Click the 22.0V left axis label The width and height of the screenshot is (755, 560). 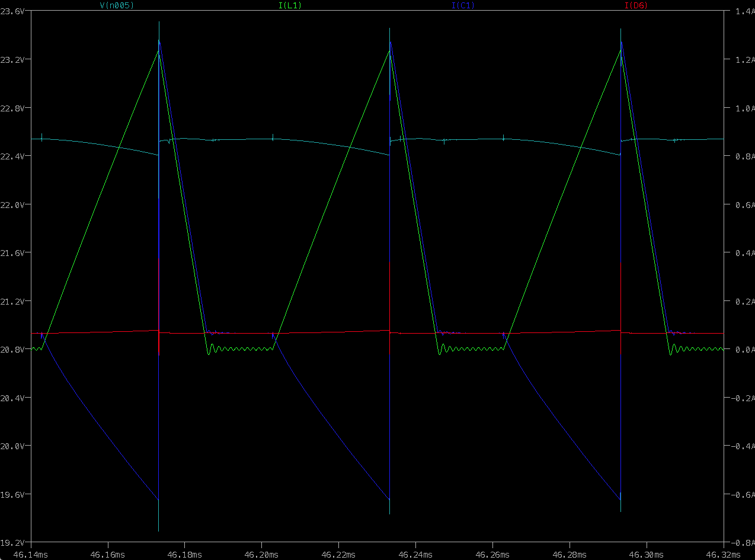(x=12, y=204)
